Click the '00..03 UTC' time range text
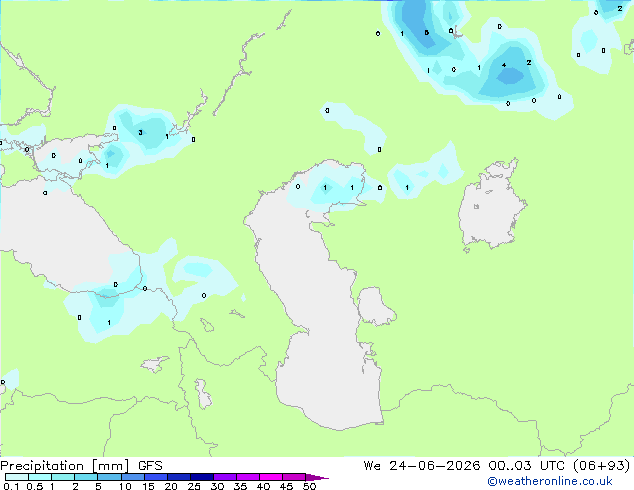634x490 pixels. (528, 466)
